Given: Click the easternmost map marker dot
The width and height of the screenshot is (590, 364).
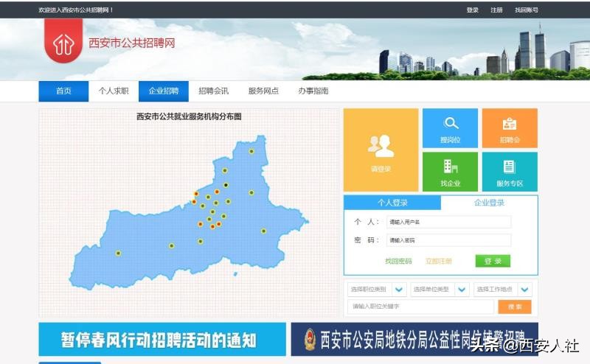Looking at the screenshot, I should (x=263, y=231).
